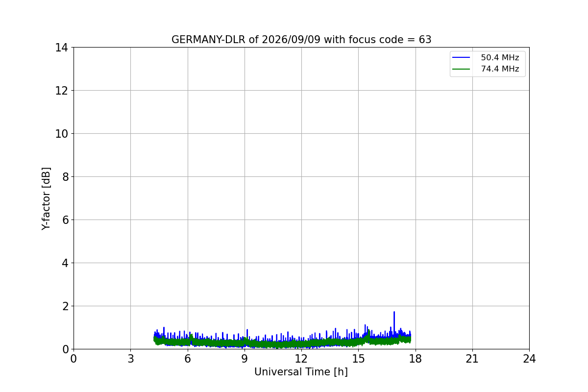Click the start of data trace near 4 h
This screenshot has height=392, width=588.
(x=154, y=338)
